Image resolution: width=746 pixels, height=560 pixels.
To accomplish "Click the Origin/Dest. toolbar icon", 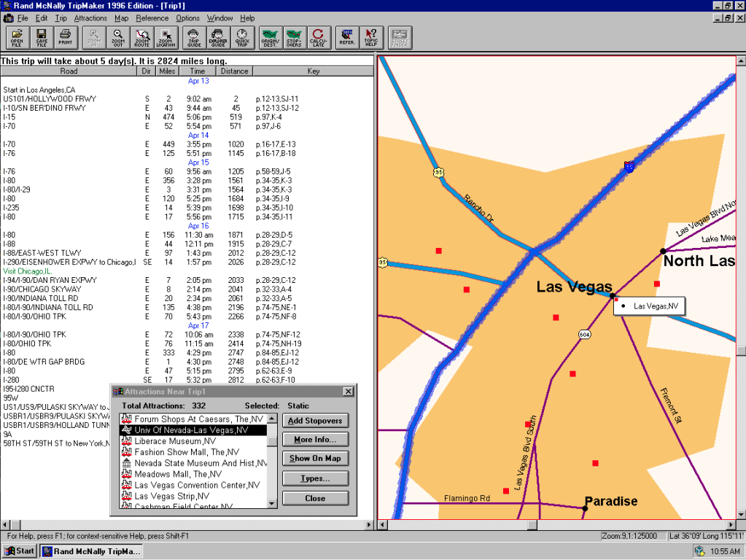I will click(270, 36).
